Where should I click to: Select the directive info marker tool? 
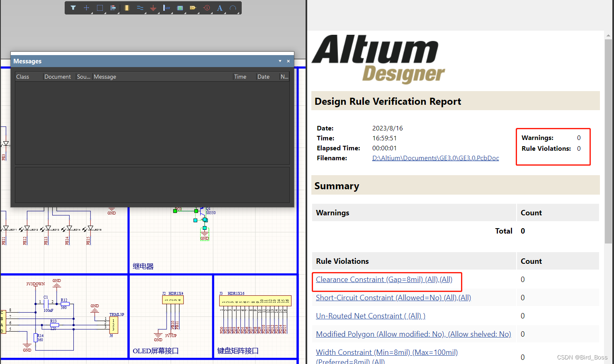pyautogui.click(x=206, y=8)
